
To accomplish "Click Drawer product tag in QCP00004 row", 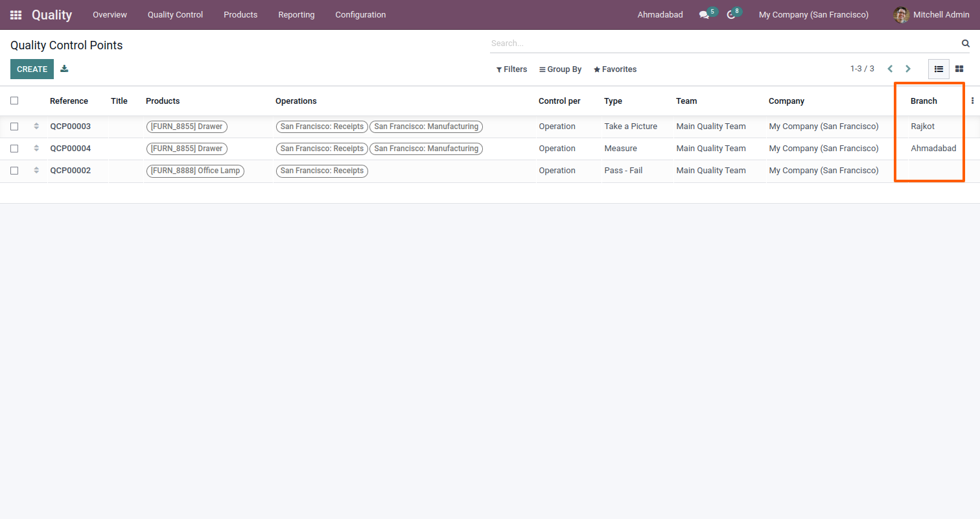I will [187, 149].
